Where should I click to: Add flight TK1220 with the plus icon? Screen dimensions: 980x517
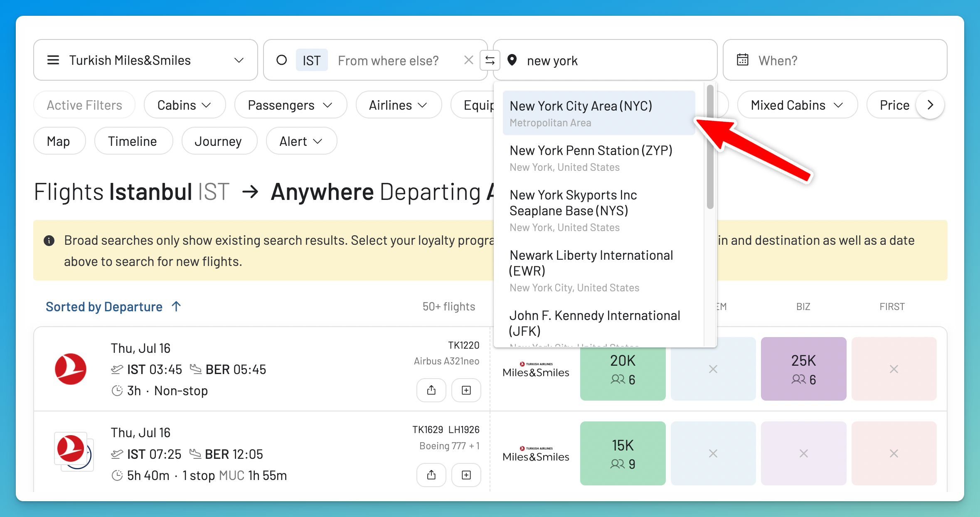click(x=466, y=390)
